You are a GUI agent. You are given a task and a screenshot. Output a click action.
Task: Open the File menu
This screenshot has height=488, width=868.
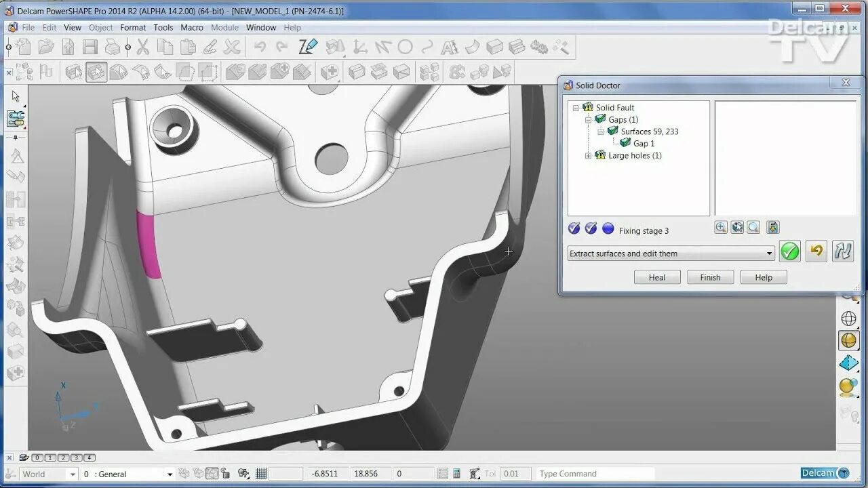click(x=28, y=28)
